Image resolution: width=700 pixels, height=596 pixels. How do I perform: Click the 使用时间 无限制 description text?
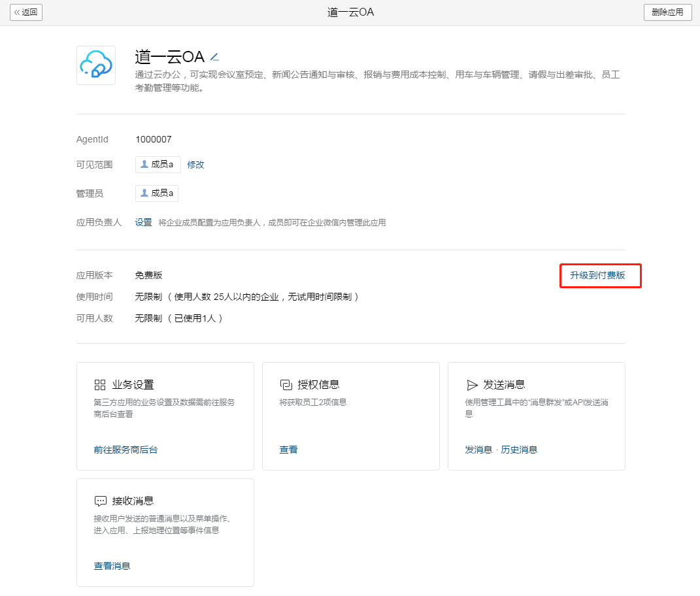pos(247,297)
